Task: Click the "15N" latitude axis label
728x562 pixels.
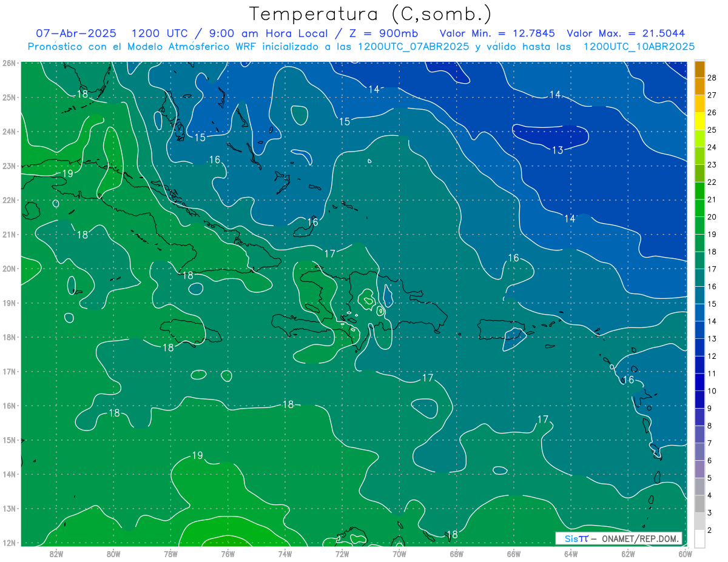Action: click(9, 440)
